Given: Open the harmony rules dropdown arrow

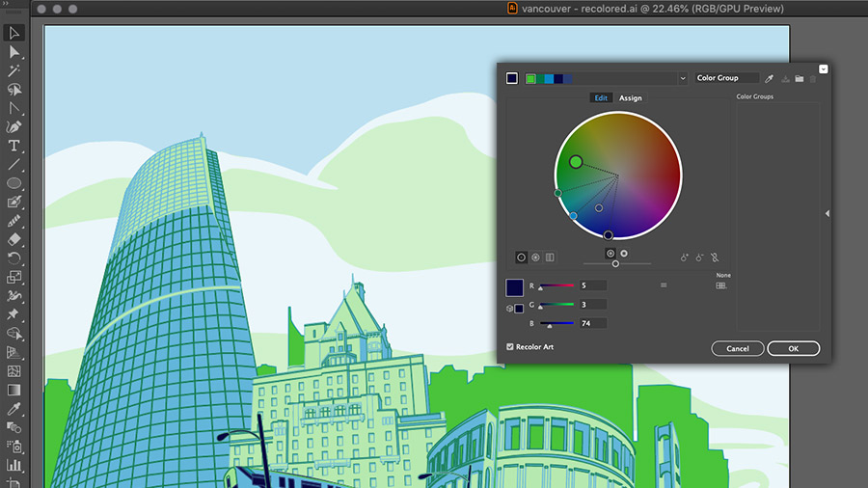Looking at the screenshot, I should [x=683, y=78].
